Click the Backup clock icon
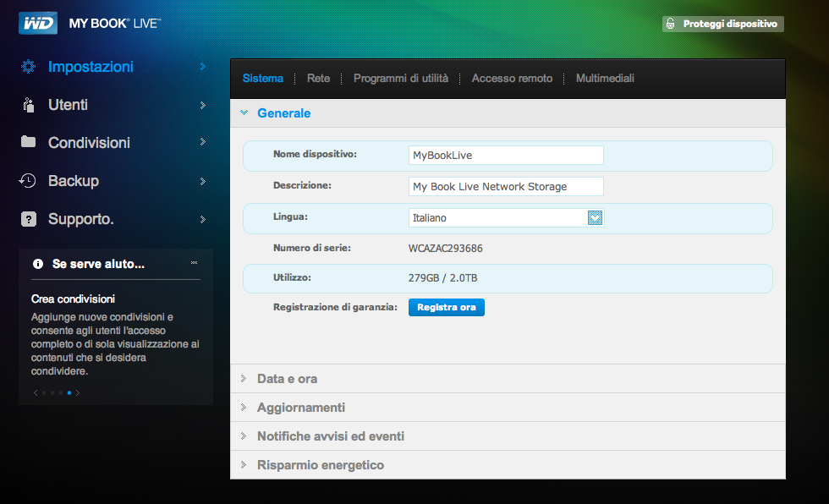Image resolution: width=829 pixels, height=504 pixels. pyautogui.click(x=28, y=181)
